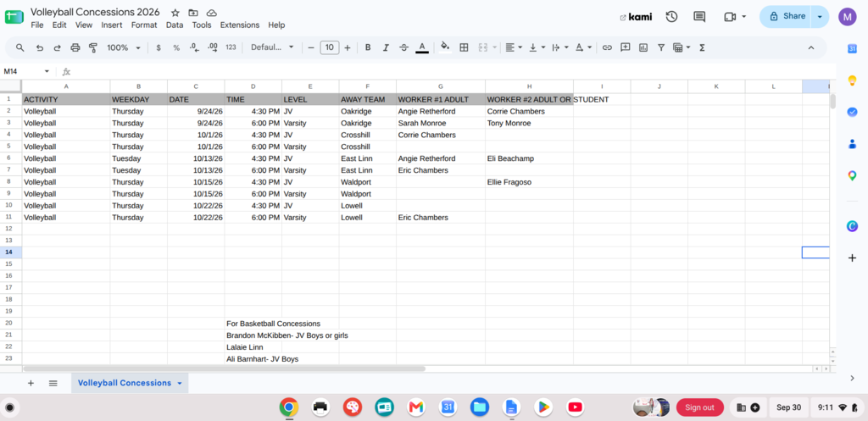Decrease decimal places

pos(194,47)
